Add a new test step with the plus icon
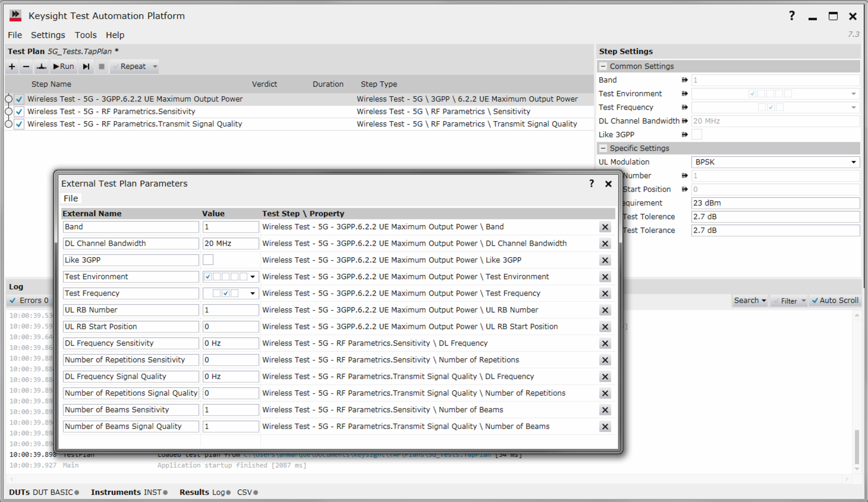The image size is (868, 502). coord(12,66)
